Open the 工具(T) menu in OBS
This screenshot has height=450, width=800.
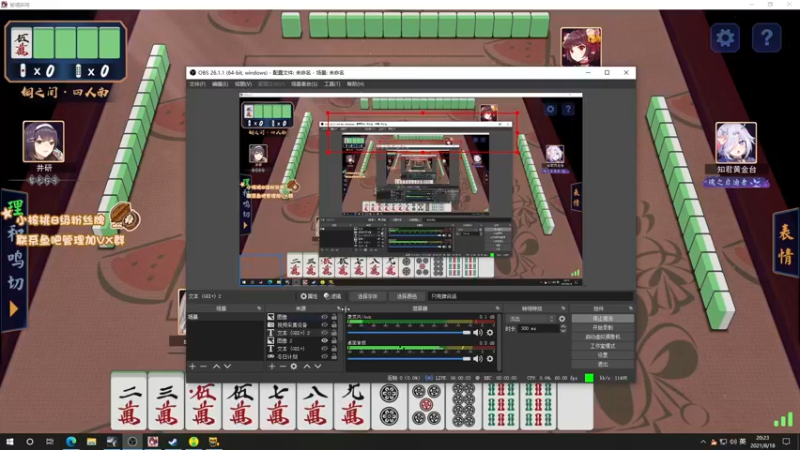coord(332,84)
